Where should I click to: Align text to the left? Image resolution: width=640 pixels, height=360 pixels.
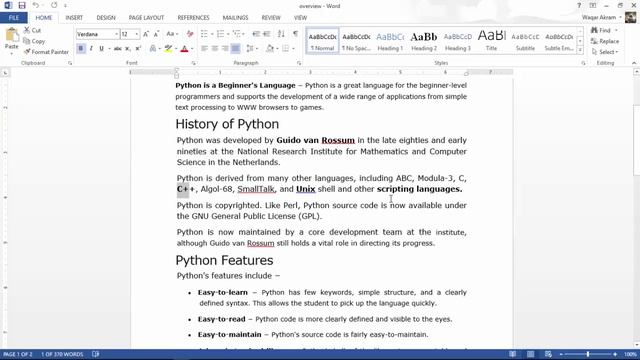(x=204, y=49)
